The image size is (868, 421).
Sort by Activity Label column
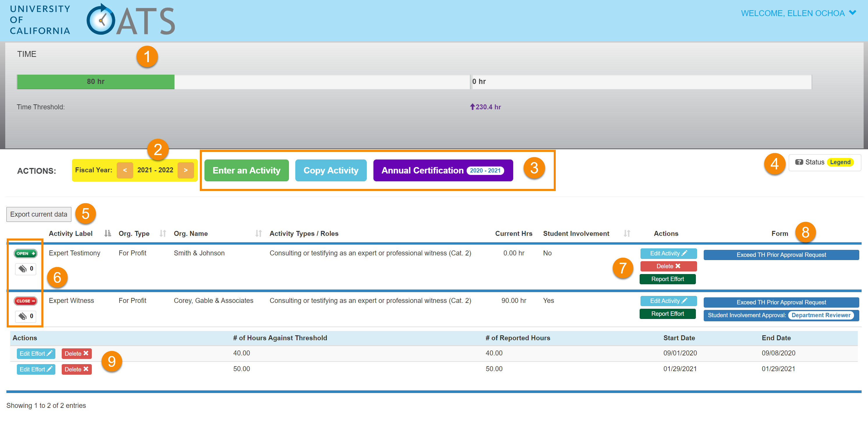[x=107, y=234]
